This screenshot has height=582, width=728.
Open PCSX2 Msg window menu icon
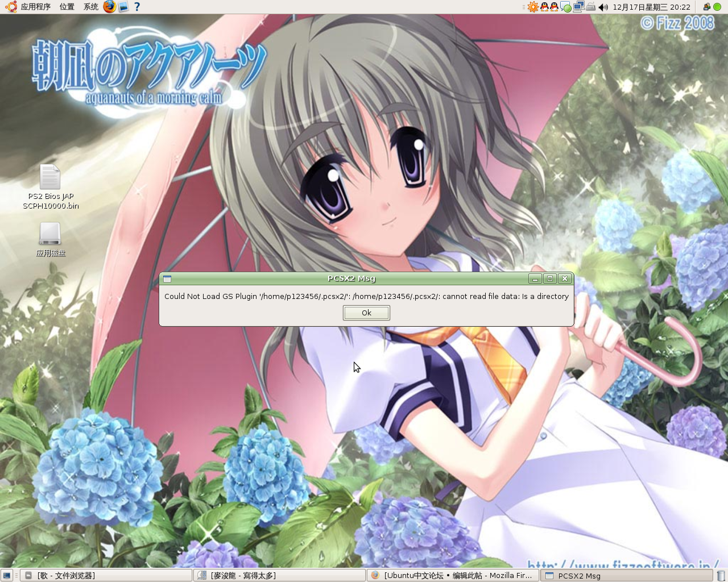pos(167,278)
